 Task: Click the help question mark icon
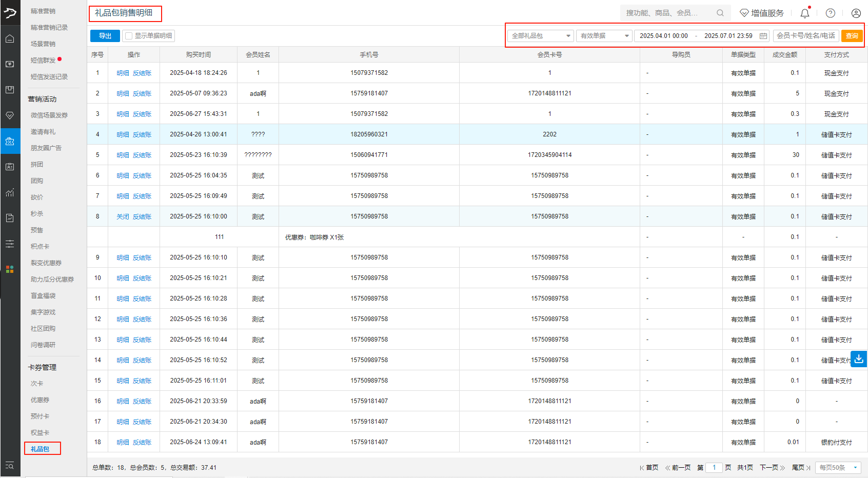coord(831,13)
